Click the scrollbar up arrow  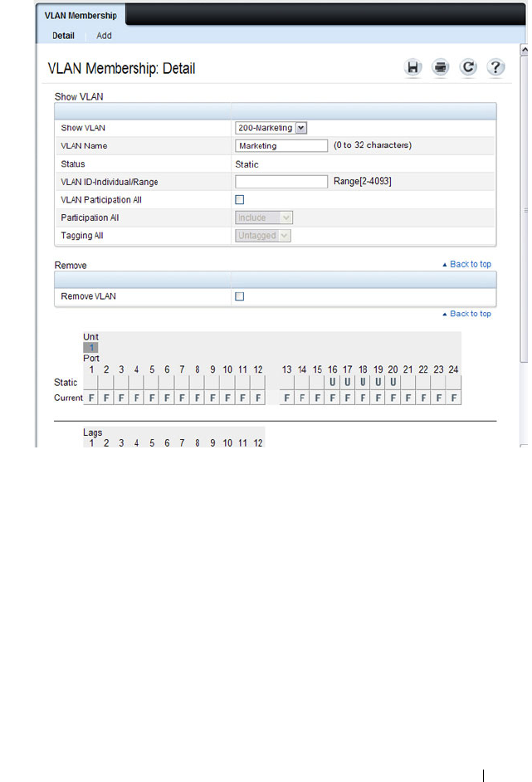[524, 49]
